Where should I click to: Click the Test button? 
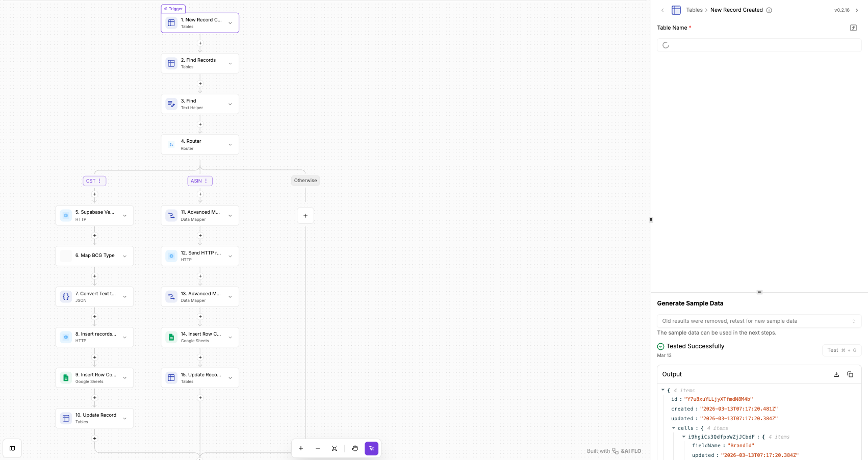[x=841, y=350]
